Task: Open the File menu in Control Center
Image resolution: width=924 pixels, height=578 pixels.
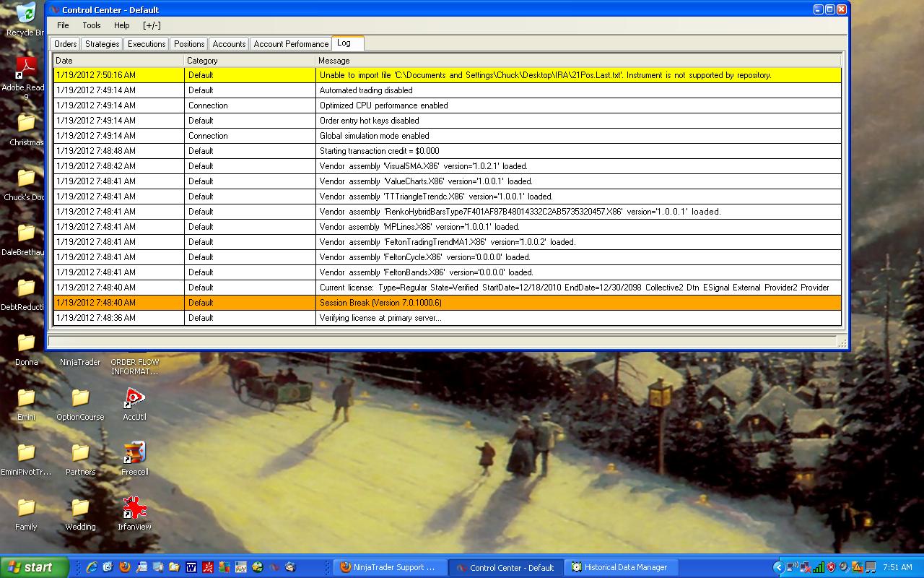Action: coord(63,25)
